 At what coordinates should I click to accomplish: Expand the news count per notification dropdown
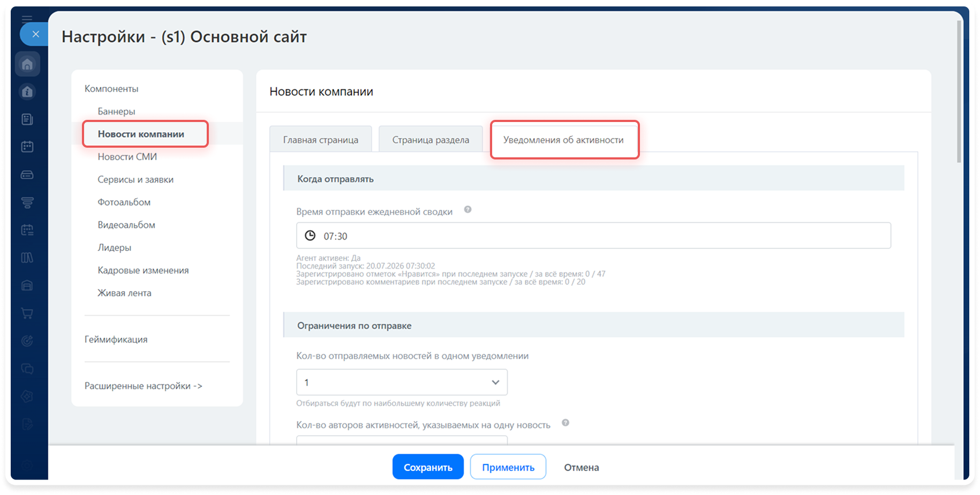[x=402, y=382]
